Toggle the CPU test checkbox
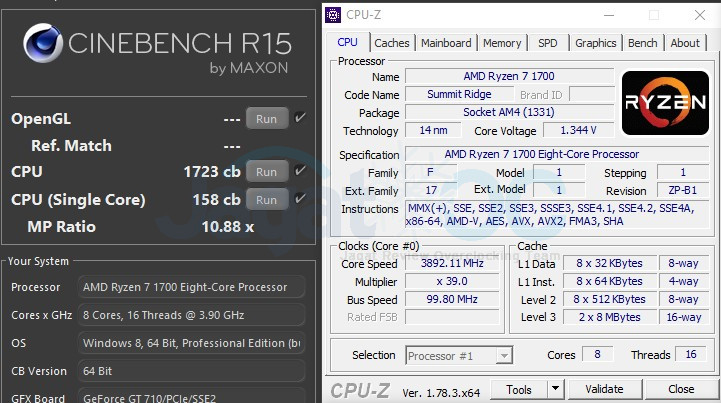The width and height of the screenshot is (721, 403). [x=300, y=172]
